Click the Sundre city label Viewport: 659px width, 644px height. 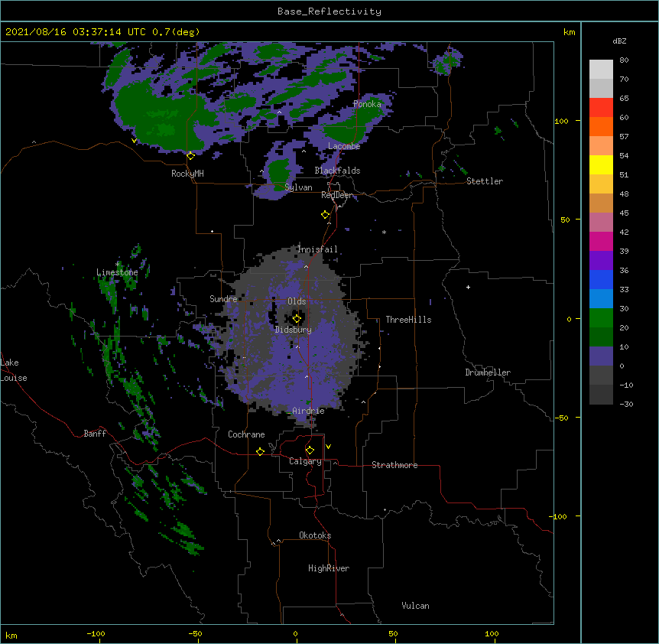click(x=223, y=299)
